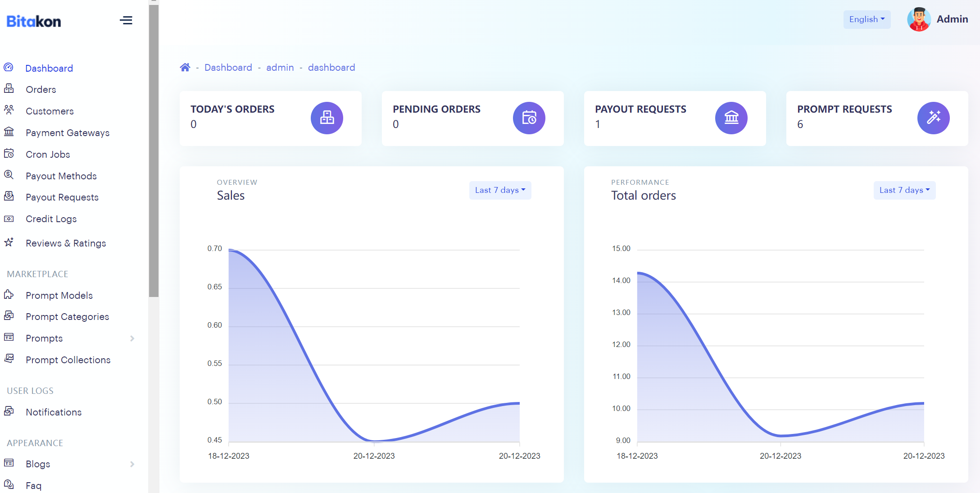Select Dashboard in the sidebar

tap(49, 68)
